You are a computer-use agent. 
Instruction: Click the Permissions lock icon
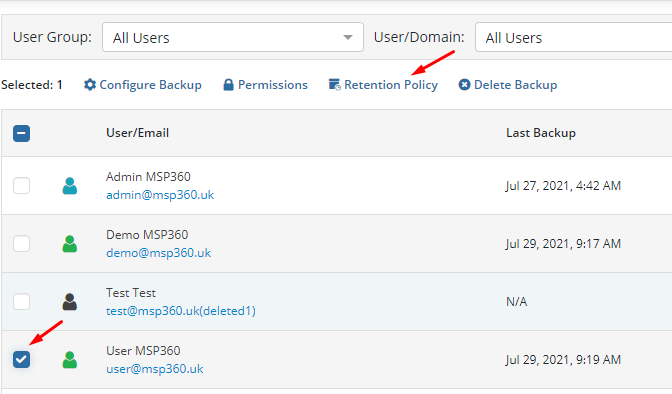pos(228,84)
